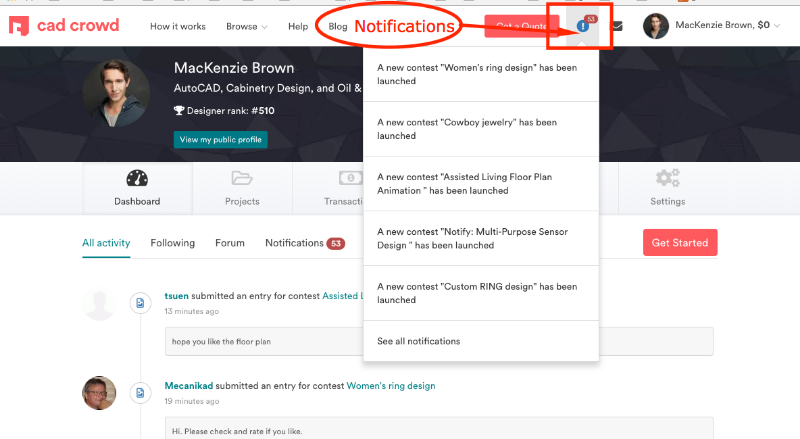Click MacKenzie Brown's small header avatar

[x=656, y=26]
